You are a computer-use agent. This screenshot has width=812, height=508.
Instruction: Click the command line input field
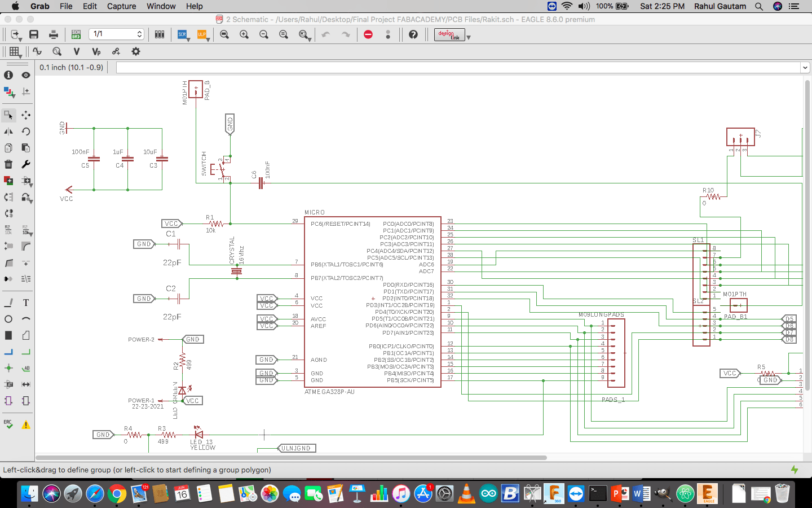tap(458, 68)
